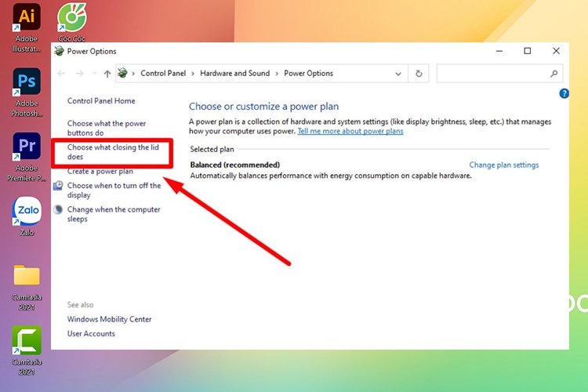Click Power Options title bar icon
Screen dimensions: 588x392
59,51
